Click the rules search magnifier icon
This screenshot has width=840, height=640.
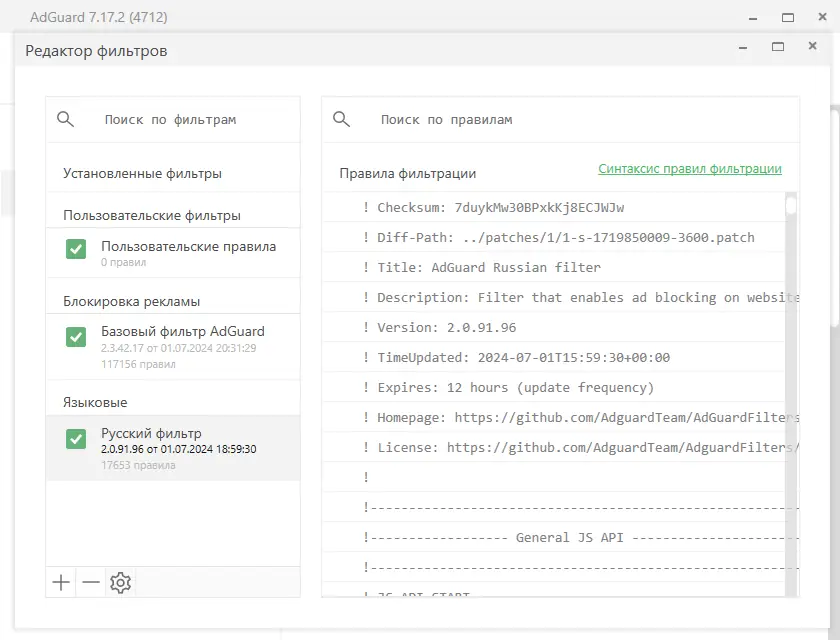click(341, 119)
